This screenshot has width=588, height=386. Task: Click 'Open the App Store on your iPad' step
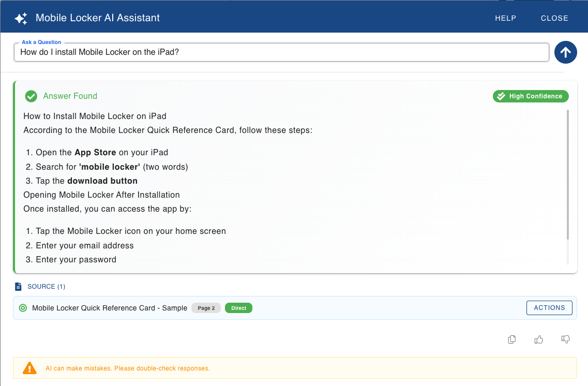(x=102, y=152)
